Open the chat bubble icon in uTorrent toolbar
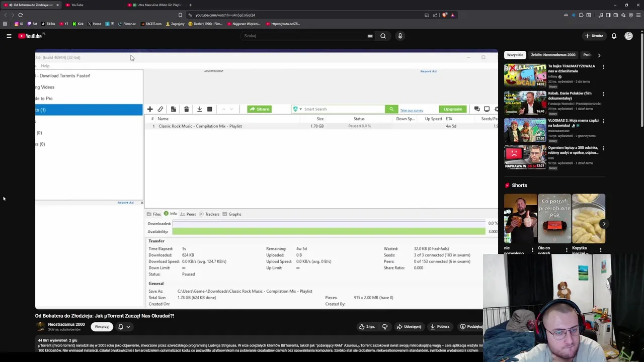Viewport: 644px width, 362px height. click(x=477, y=109)
